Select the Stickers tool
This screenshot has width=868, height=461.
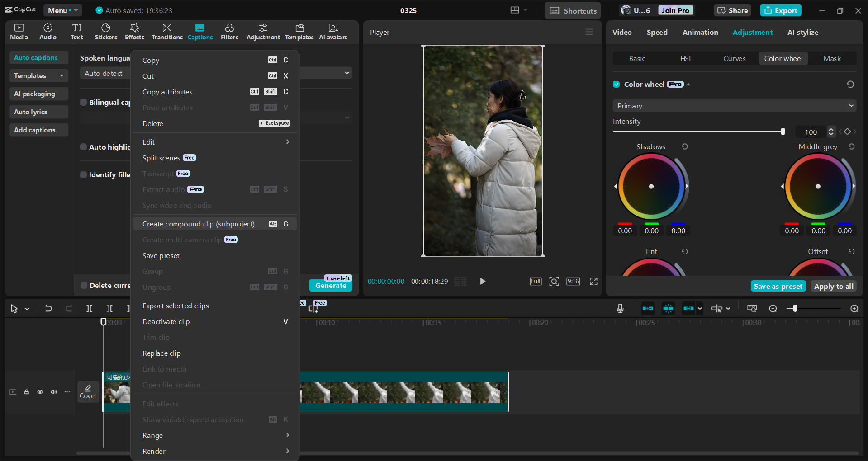[106, 32]
